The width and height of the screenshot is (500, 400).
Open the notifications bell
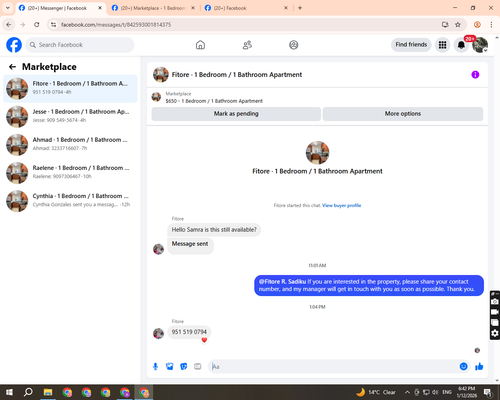pyautogui.click(x=461, y=45)
